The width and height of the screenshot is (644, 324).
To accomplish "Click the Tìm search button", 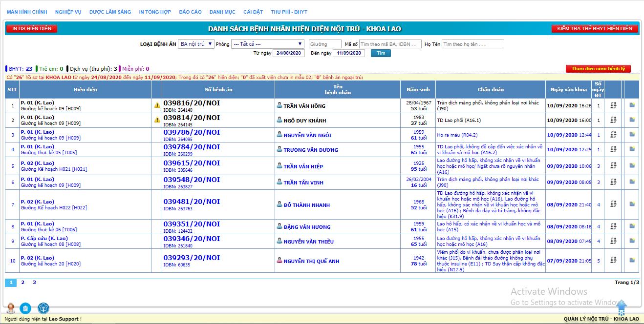I will coord(381,53).
